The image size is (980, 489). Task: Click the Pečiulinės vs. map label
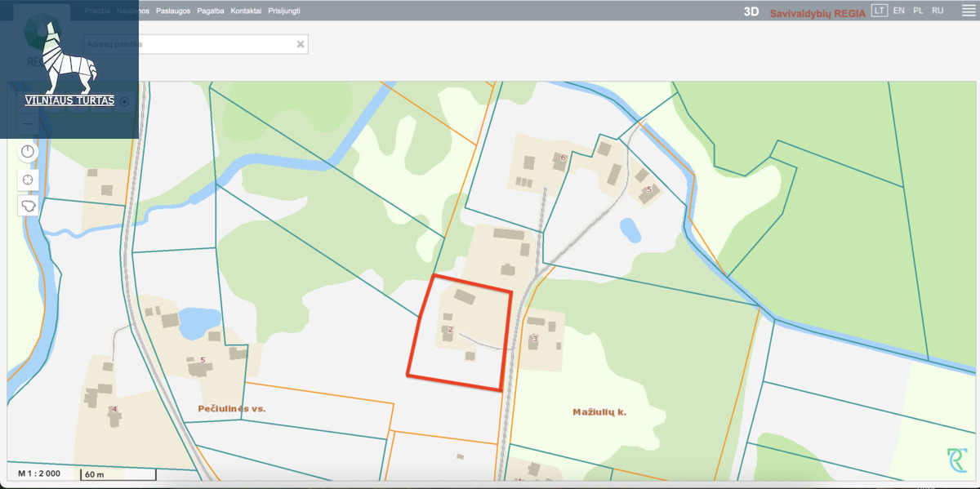232,408
